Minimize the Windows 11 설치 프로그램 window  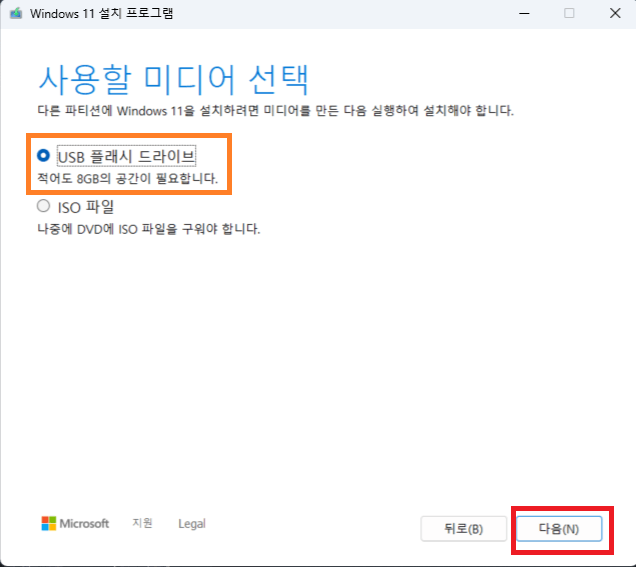point(524,13)
